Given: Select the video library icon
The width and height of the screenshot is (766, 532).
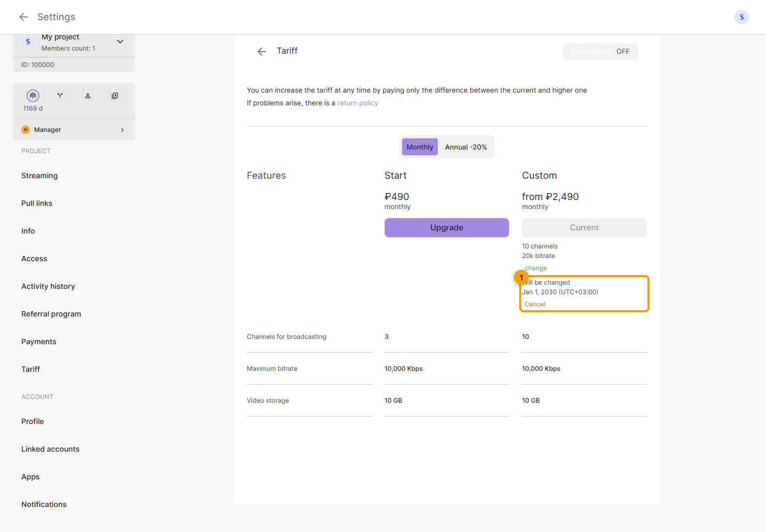Looking at the screenshot, I should click(x=115, y=96).
